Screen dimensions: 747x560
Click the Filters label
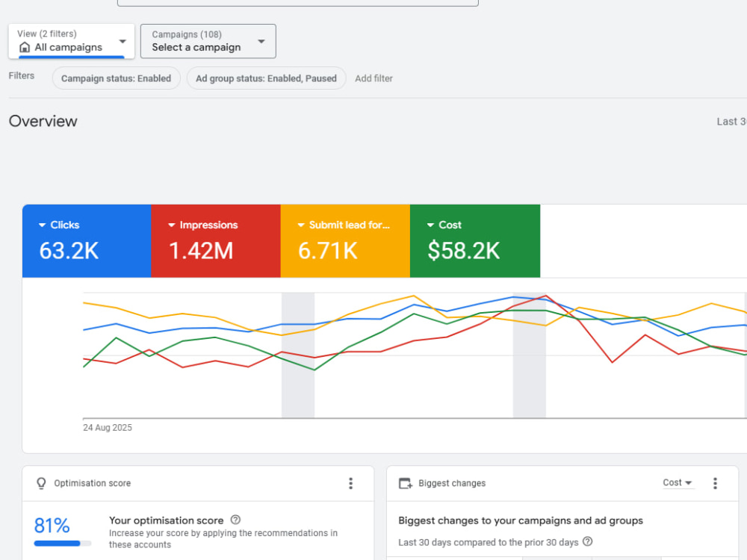point(22,75)
